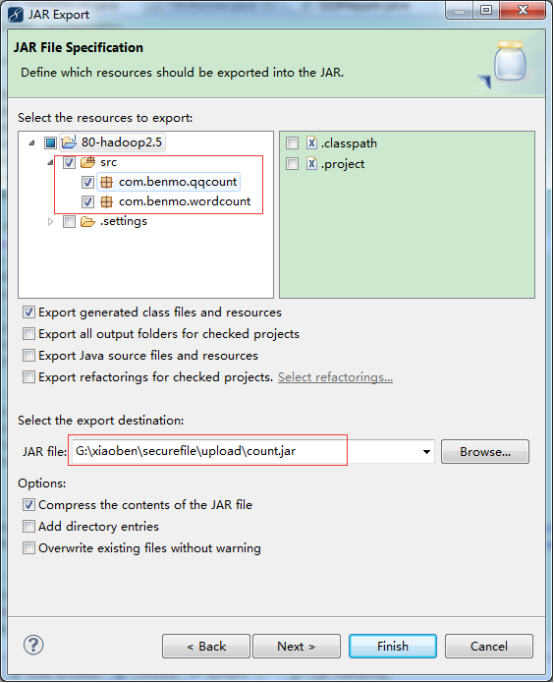Image resolution: width=554 pixels, height=683 pixels.
Task: Open the Select refactorings link
Action: point(335,377)
